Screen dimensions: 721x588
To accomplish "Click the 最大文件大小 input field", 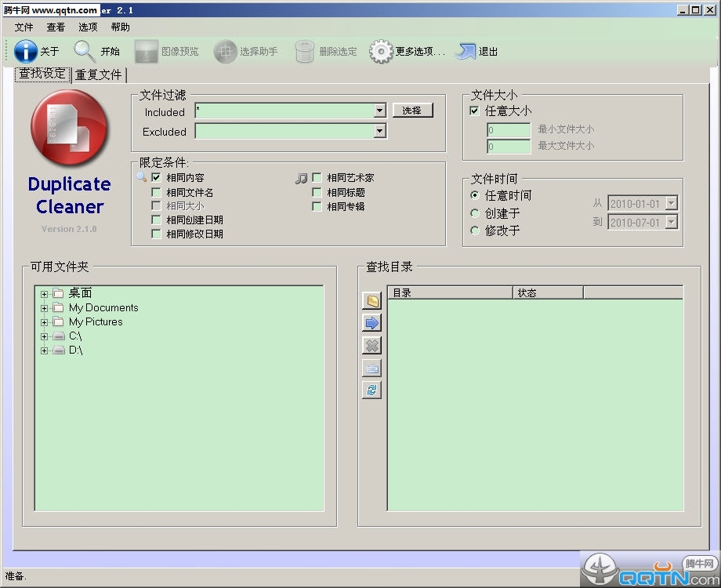I will click(509, 147).
